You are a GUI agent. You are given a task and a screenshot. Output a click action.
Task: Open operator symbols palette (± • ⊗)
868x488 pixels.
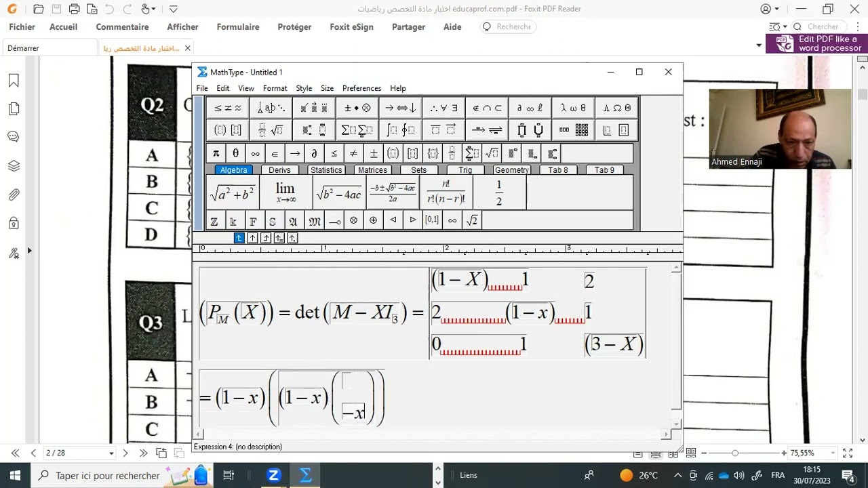[x=357, y=108]
